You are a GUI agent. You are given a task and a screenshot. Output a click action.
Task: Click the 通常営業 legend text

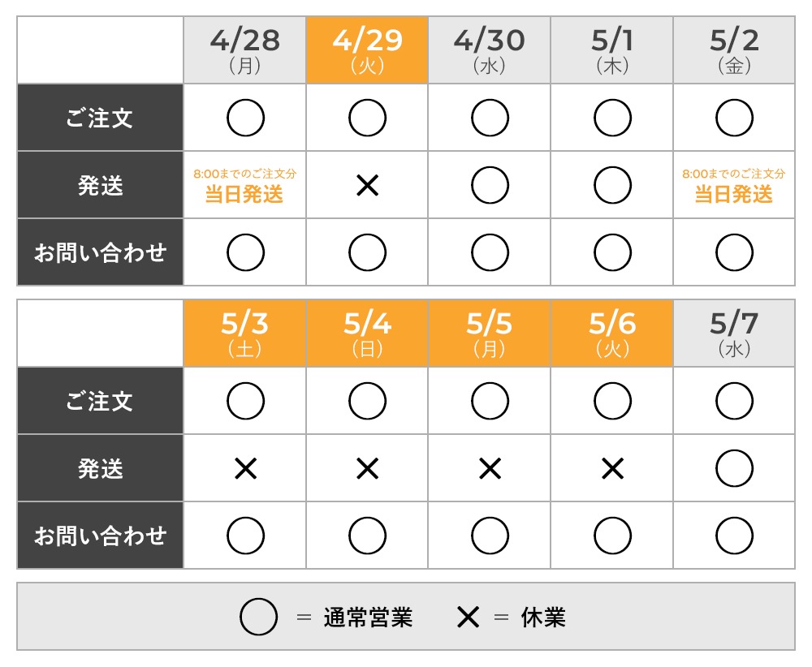(368, 618)
